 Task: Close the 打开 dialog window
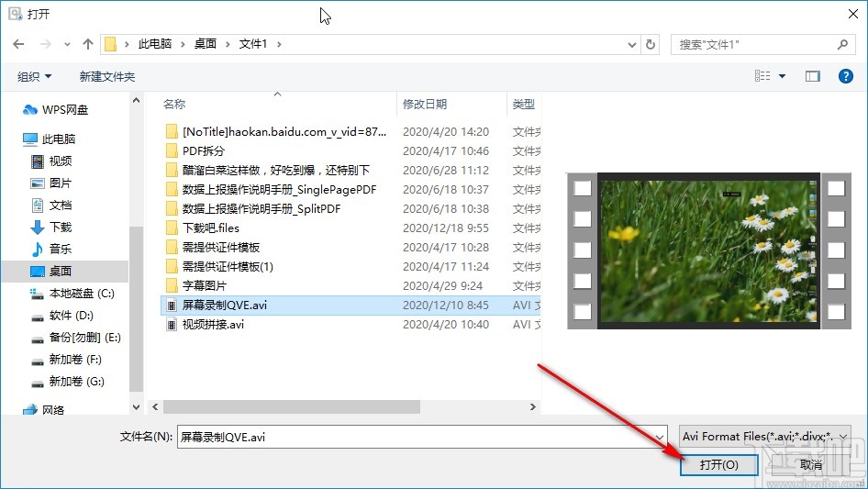(x=853, y=14)
